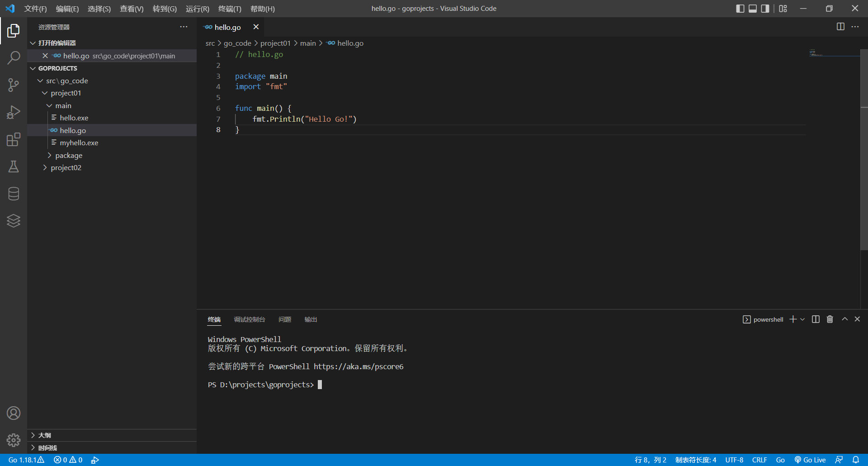Image resolution: width=868 pixels, height=466 pixels.
Task: Maximize the terminal panel size
Action: pos(844,319)
